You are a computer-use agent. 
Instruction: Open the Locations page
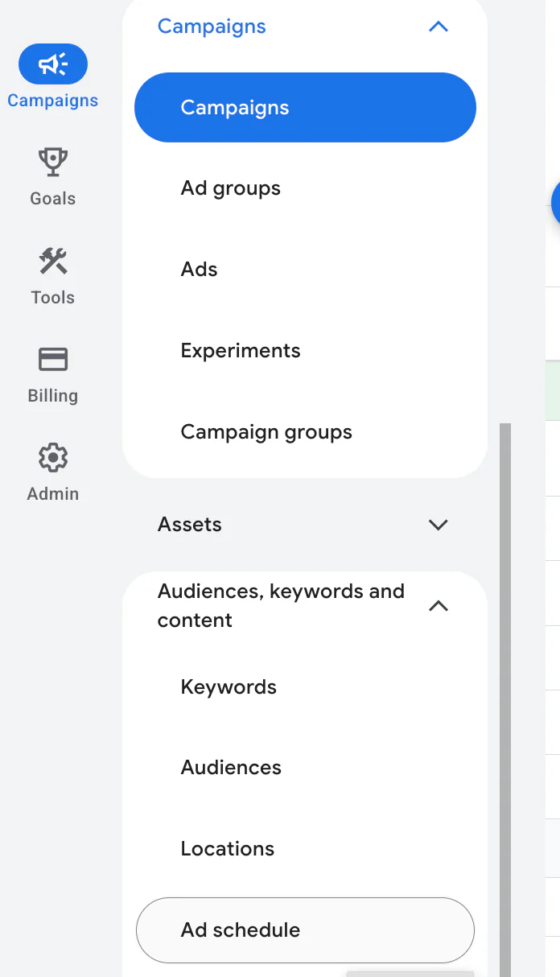(228, 849)
